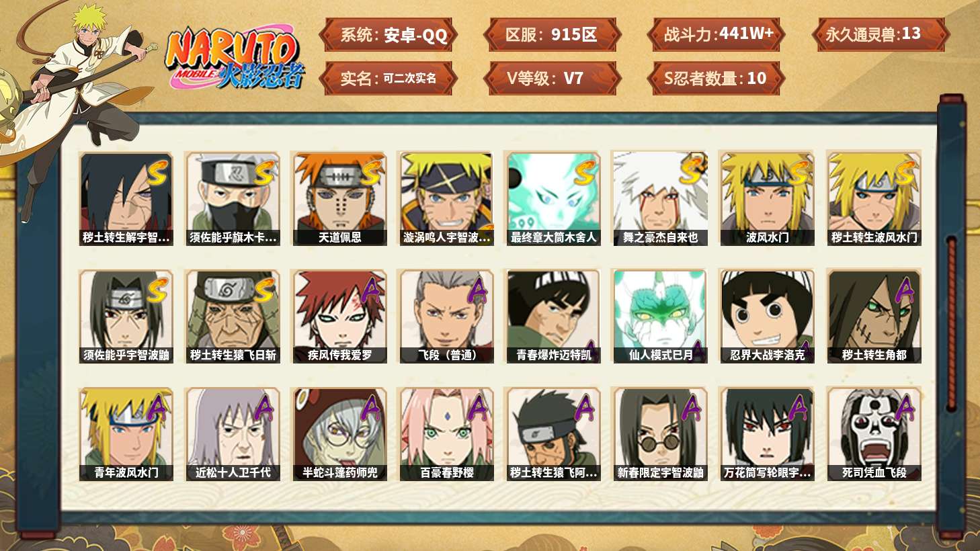
Task: Click the Naruto Mobile 火影忍者 logo
Action: pyautogui.click(x=235, y=58)
